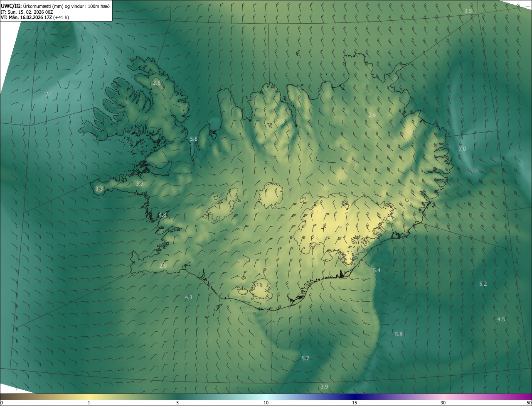The width and height of the screenshot is (532, 406).
Task: Click the 7.0 value label on the map
Action: (x=462, y=149)
